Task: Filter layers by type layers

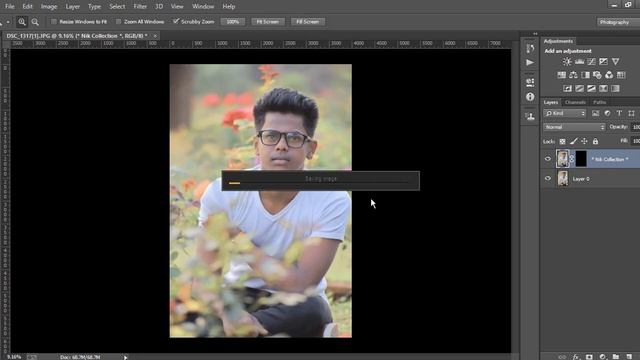Action: (619, 113)
